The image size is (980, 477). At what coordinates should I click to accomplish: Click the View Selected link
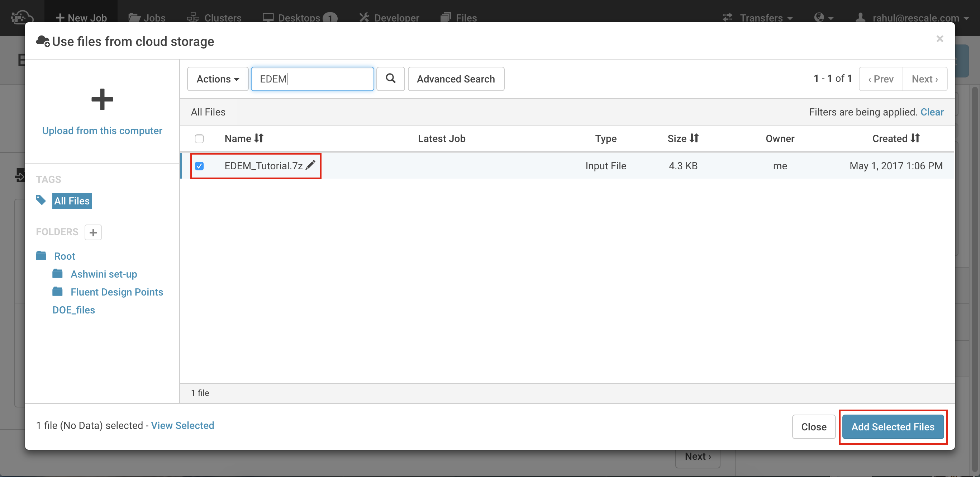(x=182, y=426)
